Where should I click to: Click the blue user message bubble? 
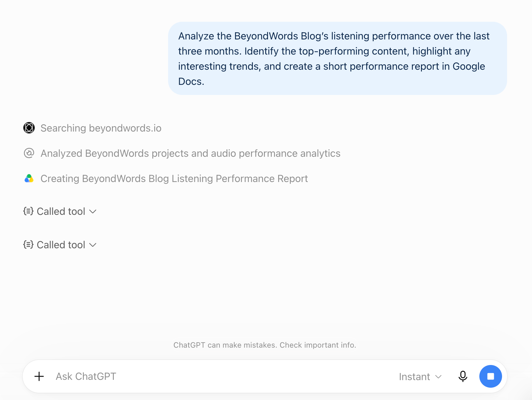tap(337, 58)
